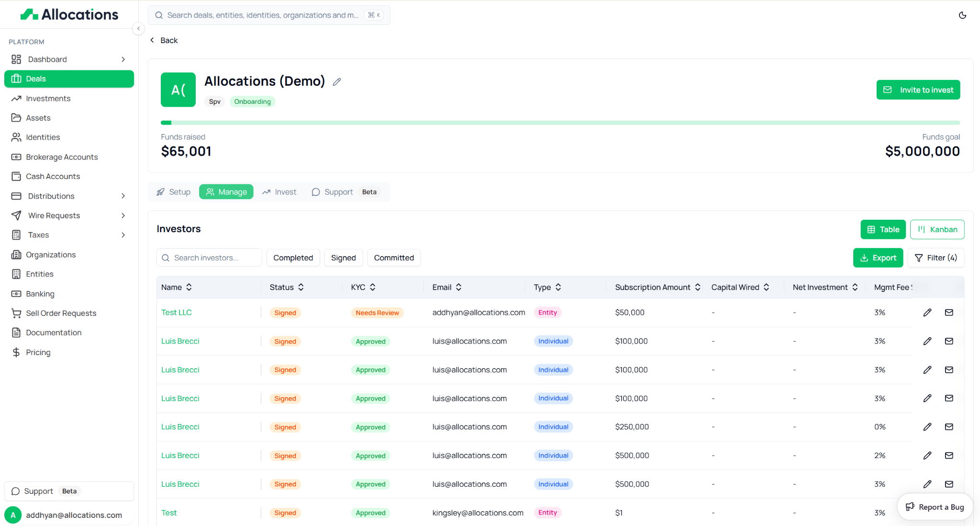
Task: Click the funds raised progress bar
Action: 560,123
